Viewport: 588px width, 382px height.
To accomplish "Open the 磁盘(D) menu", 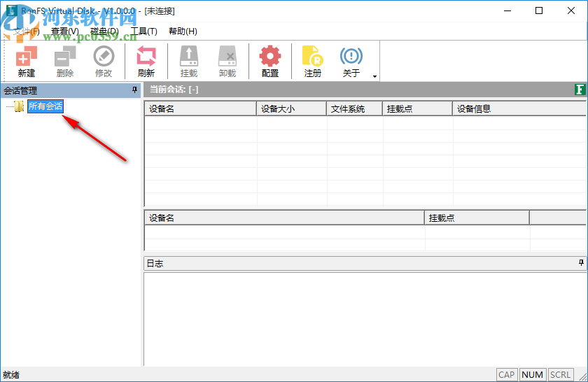I will 104,31.
